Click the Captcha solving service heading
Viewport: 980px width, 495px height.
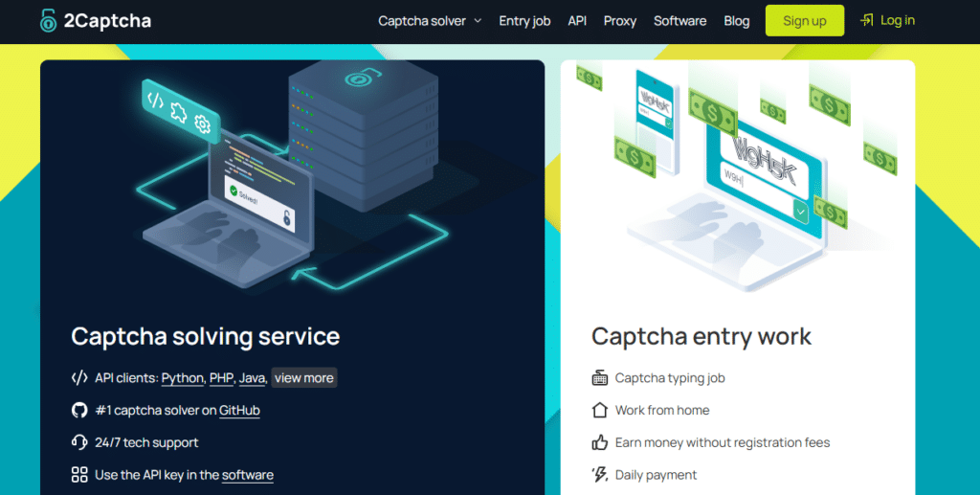[205, 336]
